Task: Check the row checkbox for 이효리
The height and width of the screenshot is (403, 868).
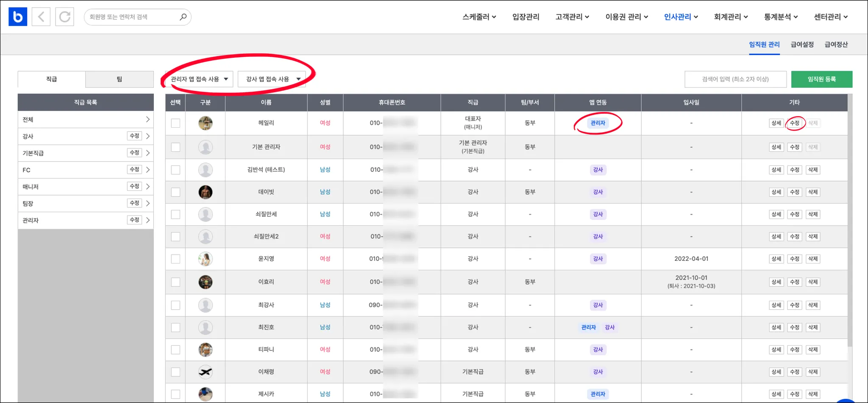Action: [175, 282]
